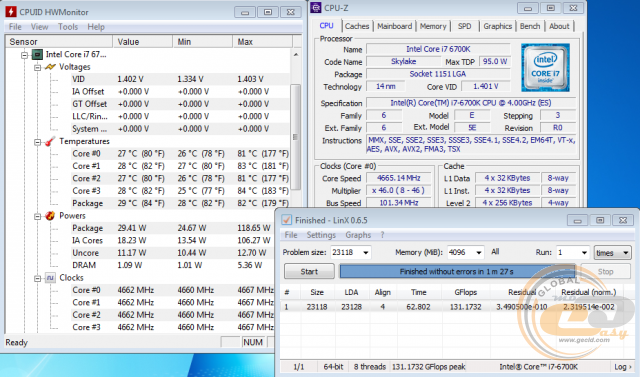This screenshot has height=377, width=640.
Task: Click the Finished without errors progress bar
Action: point(457,272)
